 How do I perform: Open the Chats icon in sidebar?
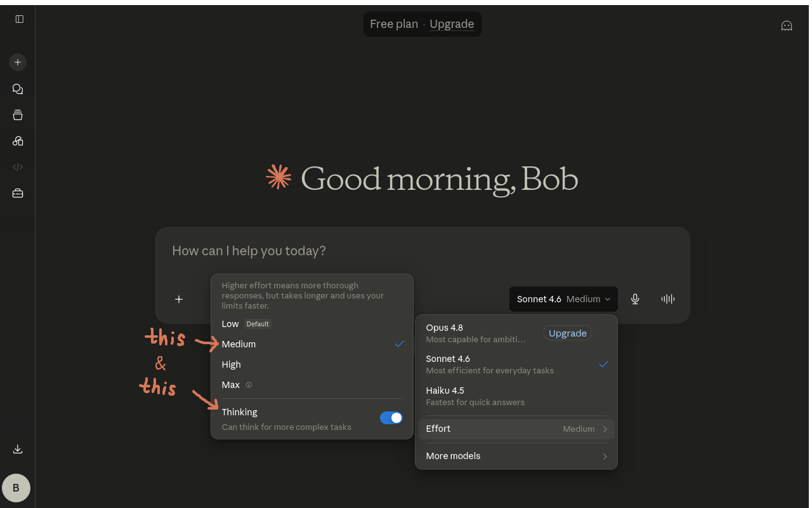[18, 89]
